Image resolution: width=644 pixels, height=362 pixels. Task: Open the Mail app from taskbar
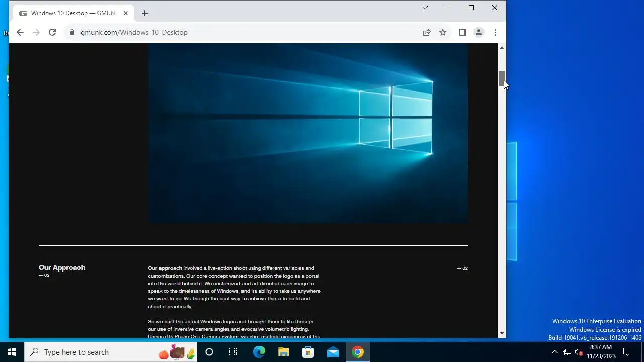point(333,352)
